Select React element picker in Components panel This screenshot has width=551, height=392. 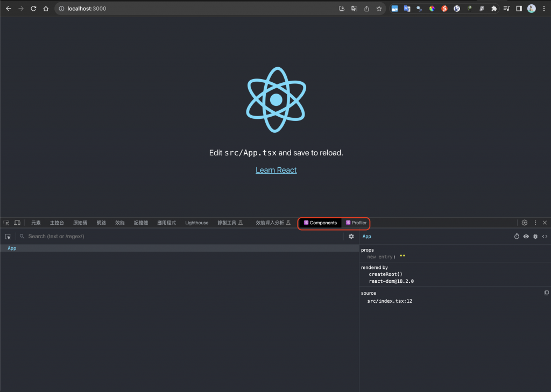(8, 237)
